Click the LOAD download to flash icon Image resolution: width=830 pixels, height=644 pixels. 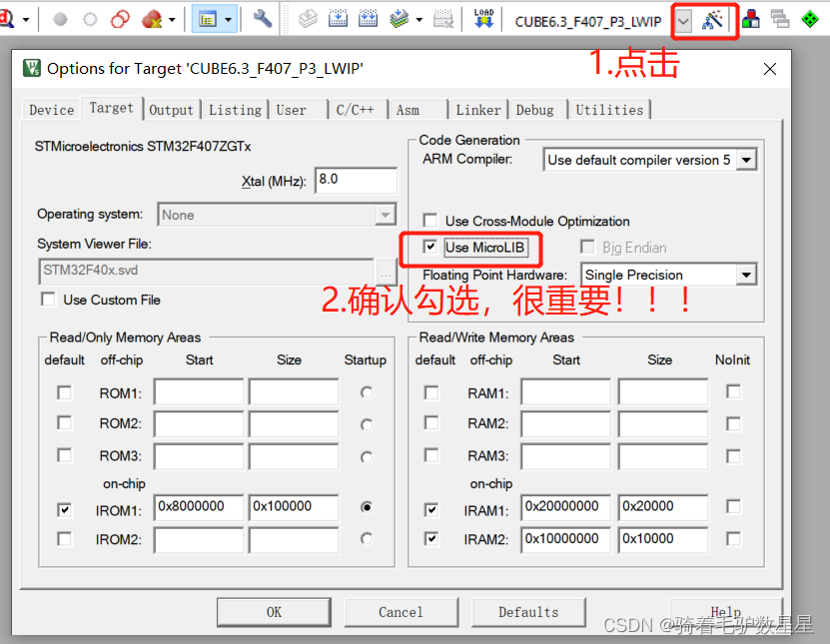(483, 19)
